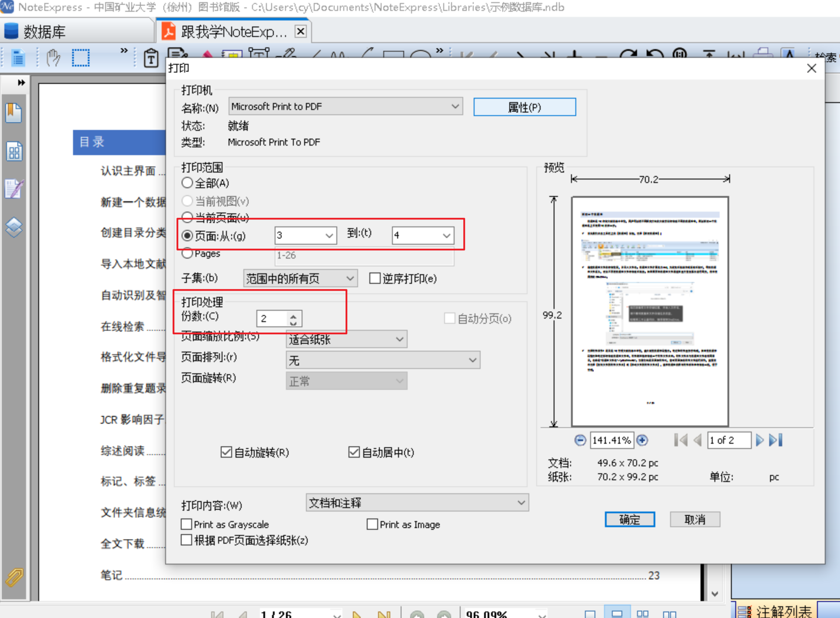Image resolution: width=840 pixels, height=618 pixels.
Task: Select the dotted rectangle selection tool
Action: (x=81, y=58)
